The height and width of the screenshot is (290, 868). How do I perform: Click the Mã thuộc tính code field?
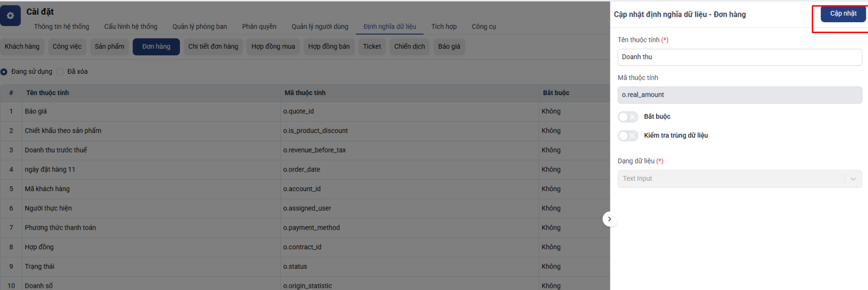(x=739, y=95)
